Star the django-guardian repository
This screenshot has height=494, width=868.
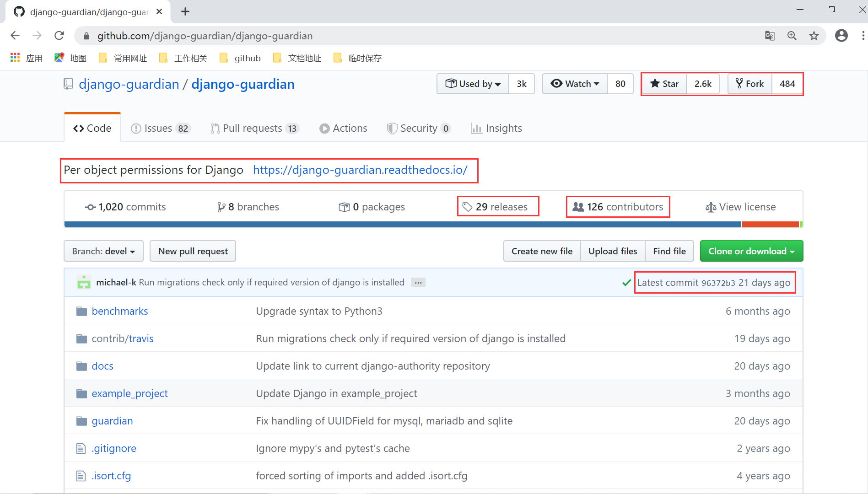coord(664,84)
